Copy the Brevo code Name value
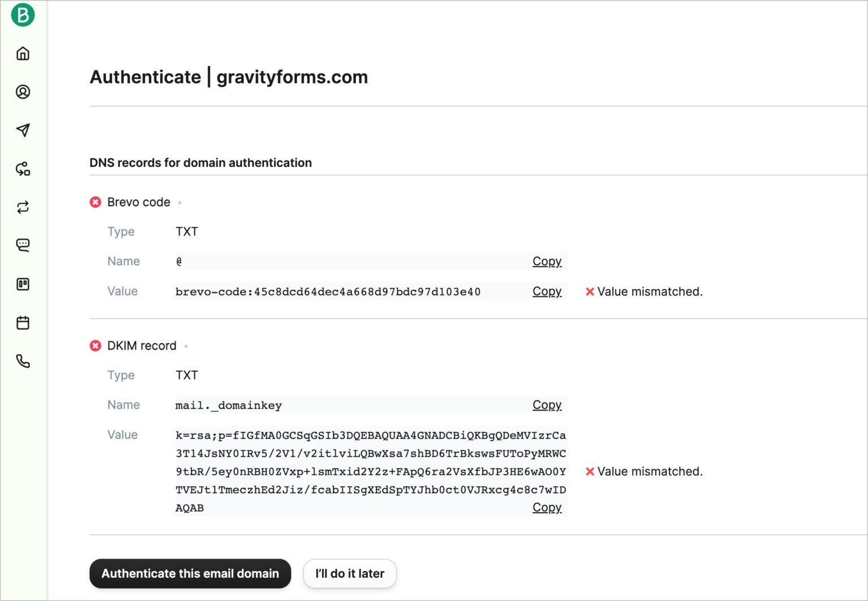Viewport: 868px width, 601px height. pyautogui.click(x=546, y=261)
